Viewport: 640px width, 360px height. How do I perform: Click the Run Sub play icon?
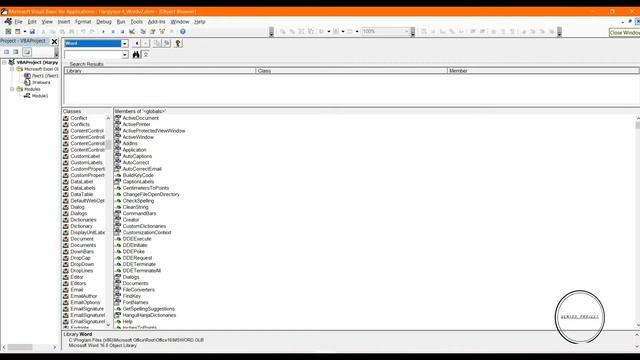[x=103, y=31]
